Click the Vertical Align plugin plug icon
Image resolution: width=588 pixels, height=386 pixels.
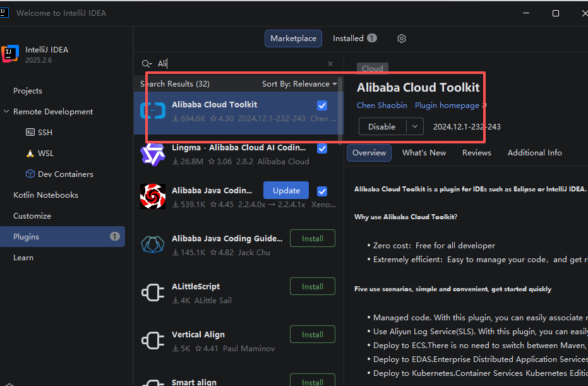pyautogui.click(x=153, y=341)
